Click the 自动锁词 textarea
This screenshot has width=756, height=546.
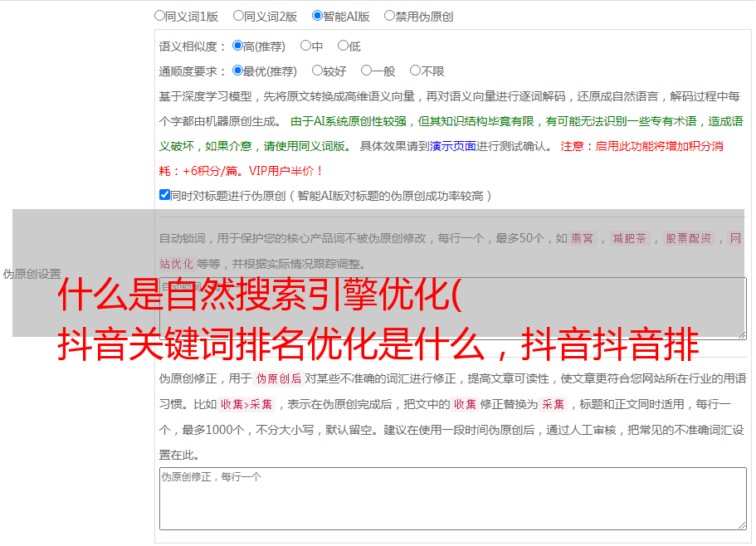pyautogui.click(x=453, y=309)
